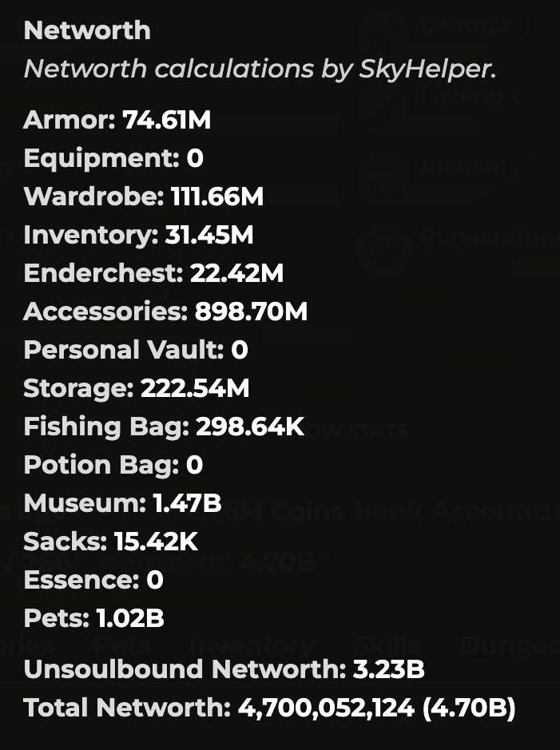
Task: Click the Armor 74.61M entry
Action: (x=117, y=120)
